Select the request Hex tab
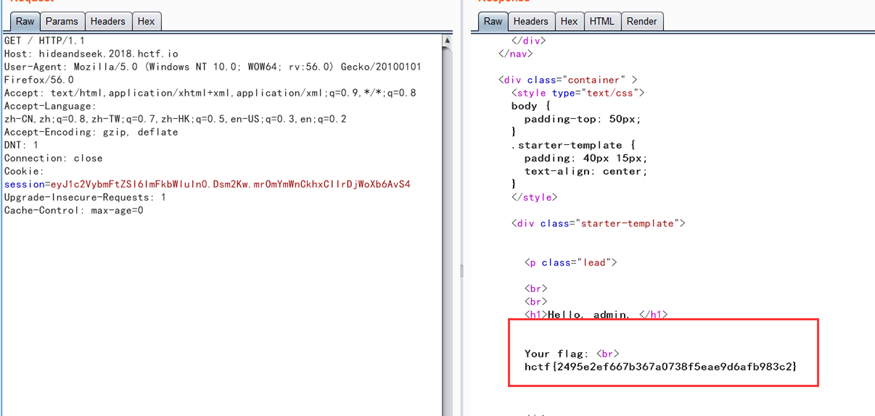The width and height of the screenshot is (875, 416). [146, 21]
